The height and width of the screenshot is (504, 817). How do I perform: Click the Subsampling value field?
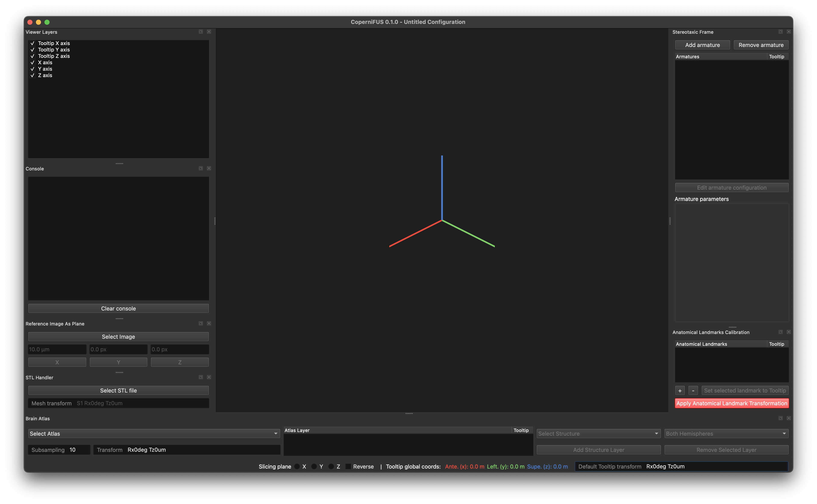[x=59, y=450]
